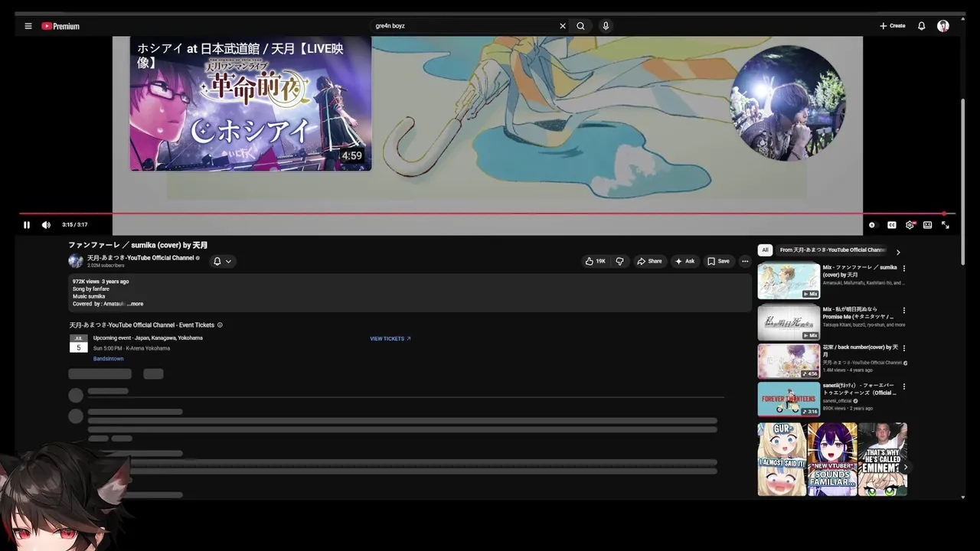
Task: Open the Short titled I ALMOST SAID IT
Action: [x=782, y=459]
